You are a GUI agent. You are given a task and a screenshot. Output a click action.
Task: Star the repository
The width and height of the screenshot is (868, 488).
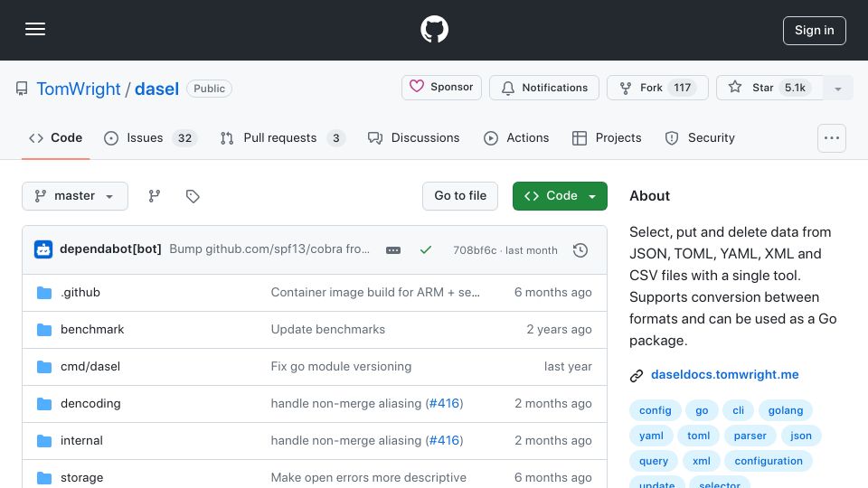[769, 88]
